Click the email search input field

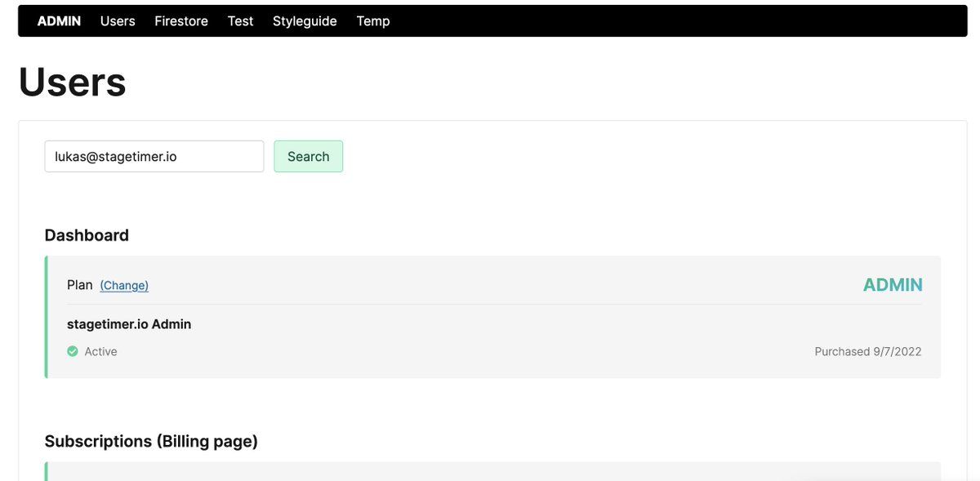tap(154, 157)
